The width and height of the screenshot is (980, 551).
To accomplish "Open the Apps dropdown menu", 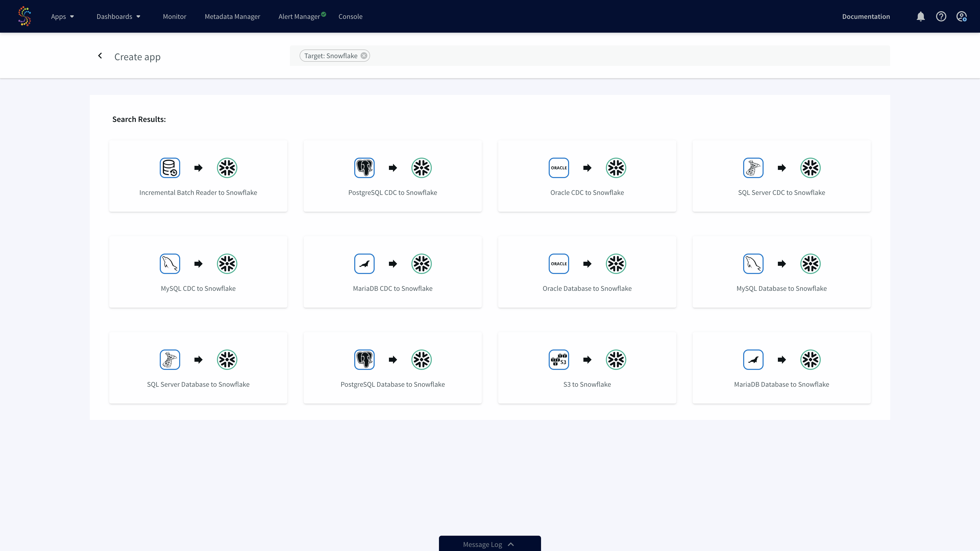I will tap(62, 16).
